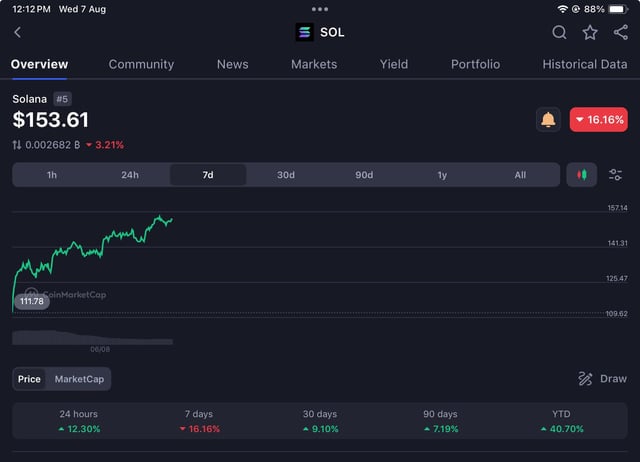
Task: Select the 1y range button
Action: click(x=442, y=175)
